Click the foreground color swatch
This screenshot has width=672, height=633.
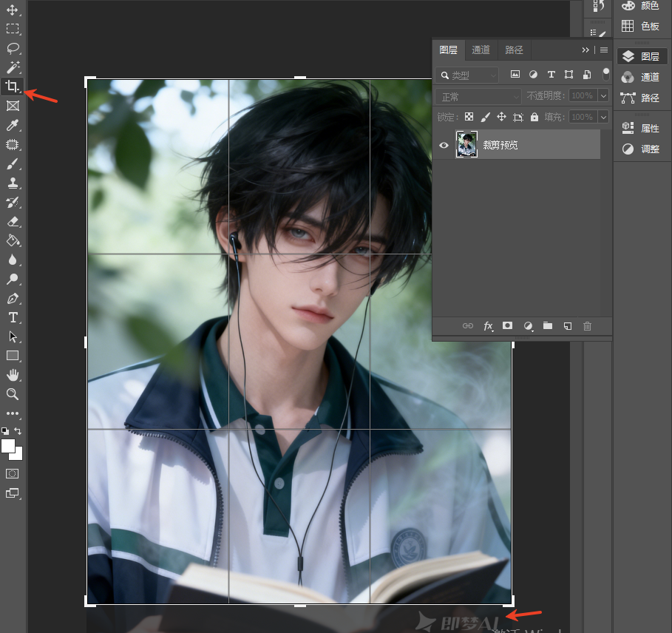7,445
